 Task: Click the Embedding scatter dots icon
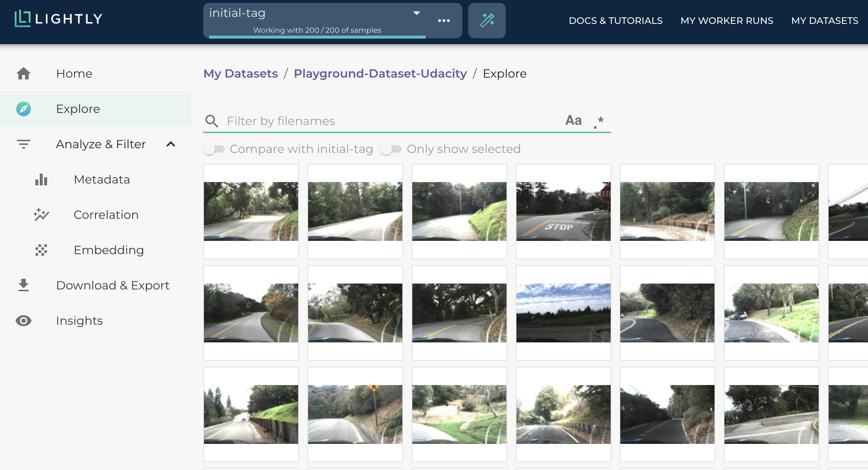click(41, 250)
